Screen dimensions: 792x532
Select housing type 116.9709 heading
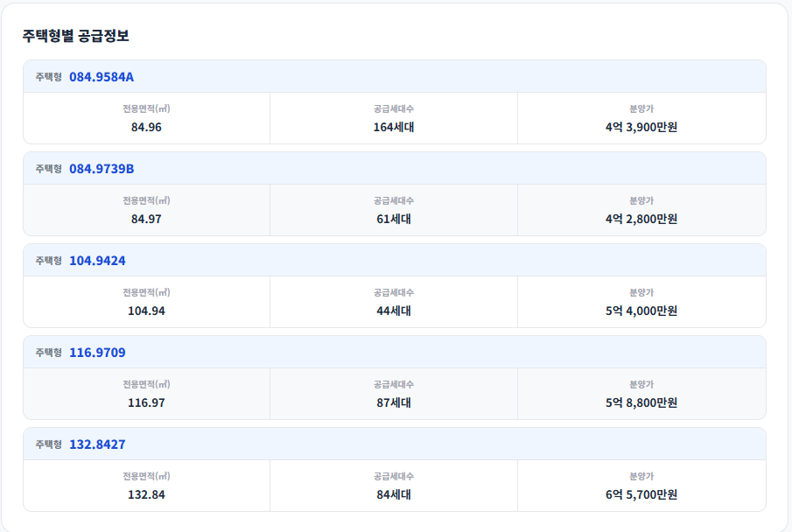[97, 353]
